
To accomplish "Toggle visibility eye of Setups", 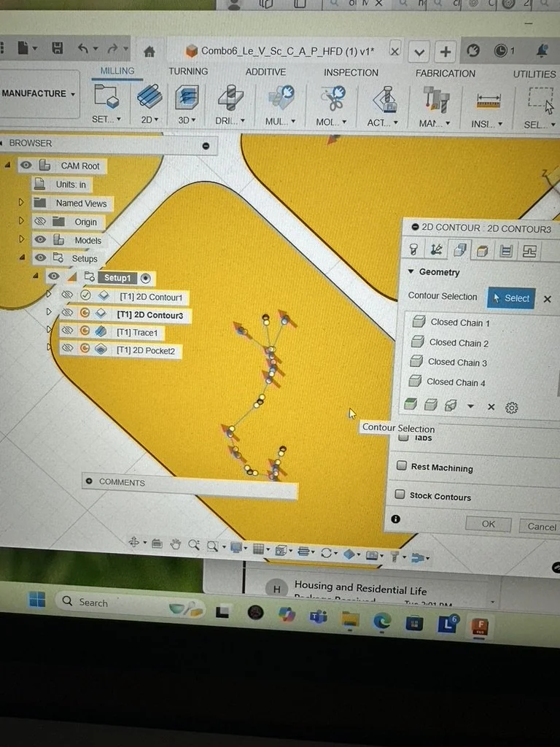I will coord(41,258).
